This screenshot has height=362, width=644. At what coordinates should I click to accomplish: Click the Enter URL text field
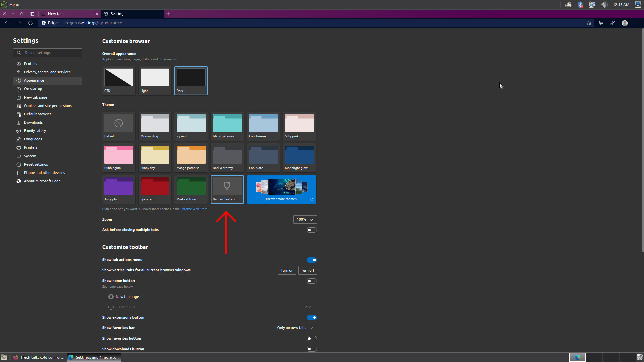pyautogui.click(x=207, y=307)
